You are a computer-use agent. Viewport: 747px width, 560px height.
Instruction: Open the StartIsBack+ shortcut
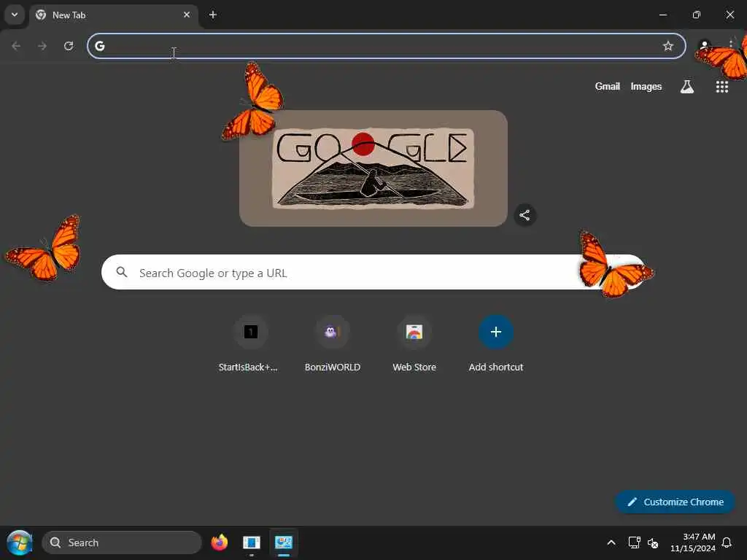coord(251,343)
